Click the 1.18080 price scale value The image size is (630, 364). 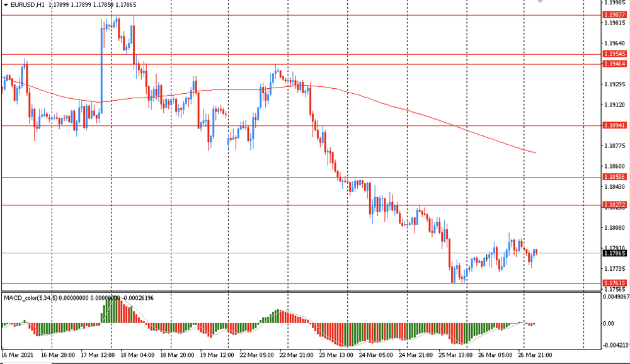(615, 228)
